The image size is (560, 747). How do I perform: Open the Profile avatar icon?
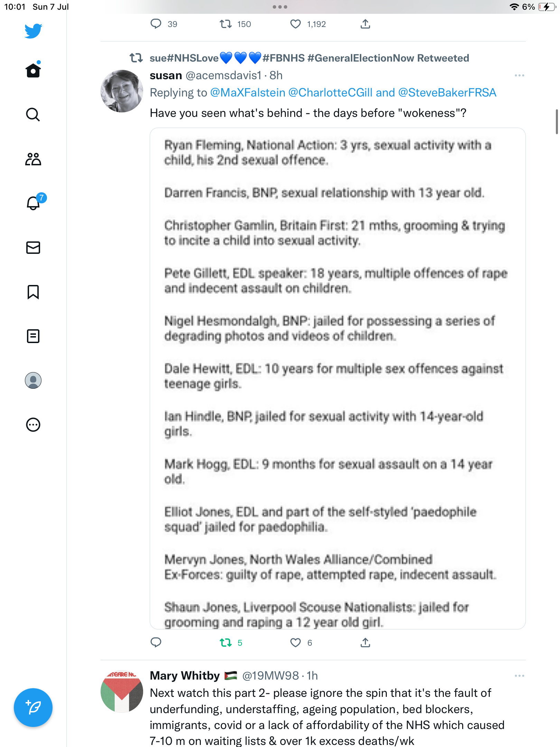(x=33, y=380)
